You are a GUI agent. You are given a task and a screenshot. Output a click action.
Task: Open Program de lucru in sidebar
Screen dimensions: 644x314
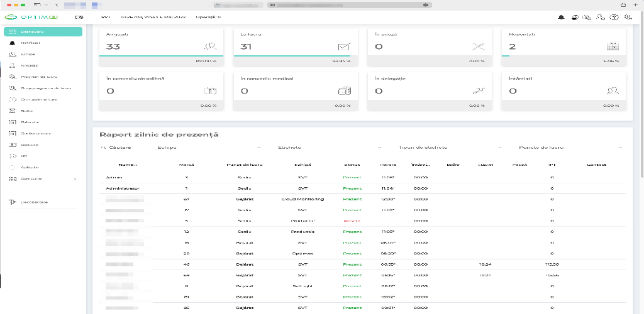(39, 77)
